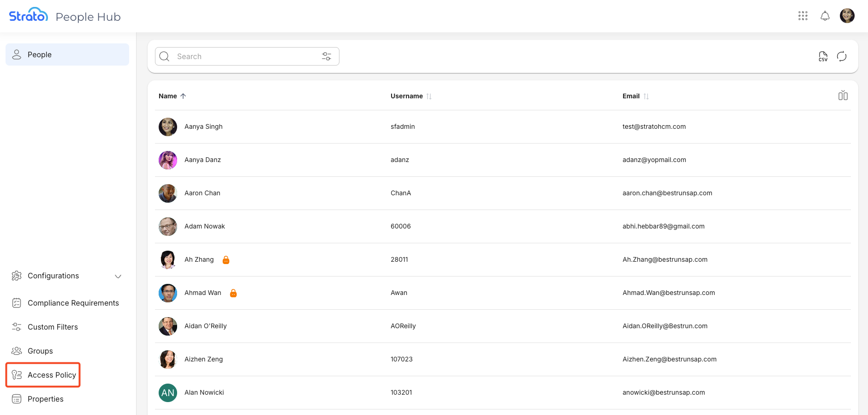Image resolution: width=868 pixels, height=415 pixels.
Task: Click the Strato logo
Action: pyautogui.click(x=29, y=16)
